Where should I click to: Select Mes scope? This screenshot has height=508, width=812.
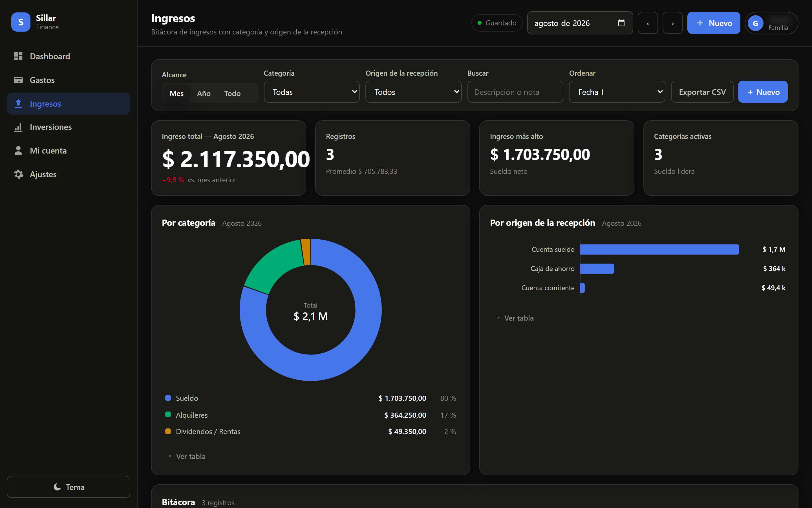[176, 93]
